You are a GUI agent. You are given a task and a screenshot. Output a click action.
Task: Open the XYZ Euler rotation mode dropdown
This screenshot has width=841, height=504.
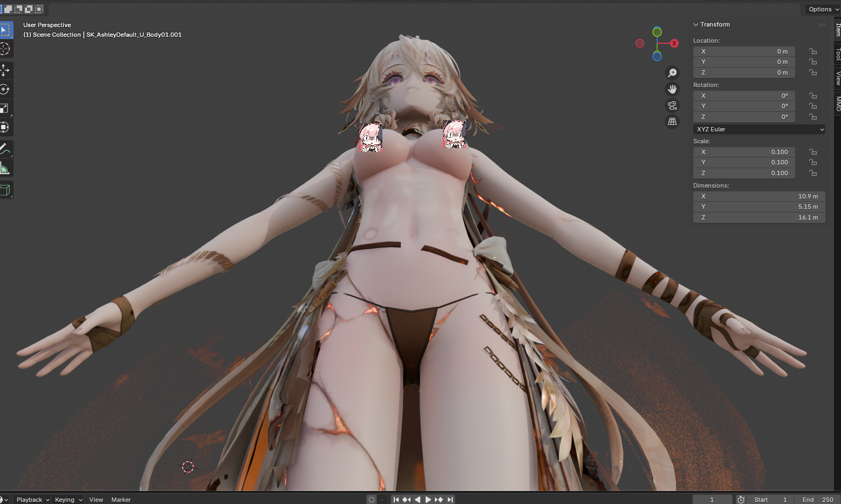point(759,129)
